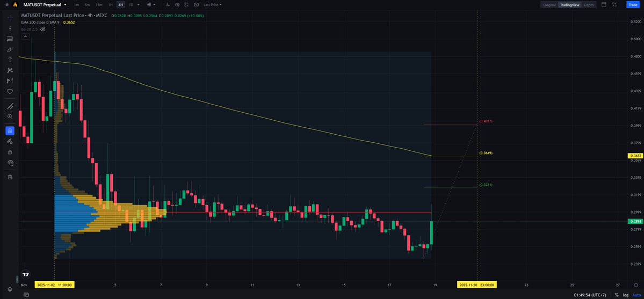Toggle lock all drawings
Screen dimensions: 644x299
[10, 152]
